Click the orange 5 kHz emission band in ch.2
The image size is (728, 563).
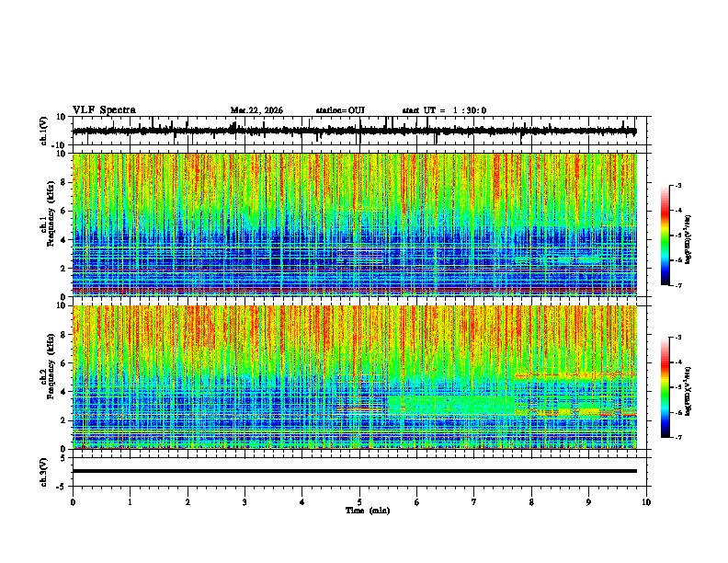[575, 374]
